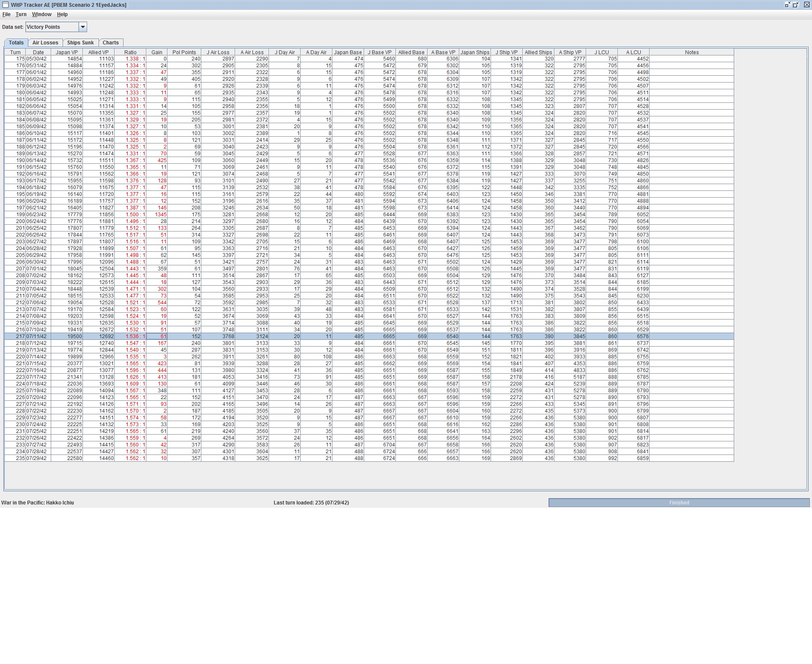
Task: Click Notes cell for turn 175
Action: pos(691,59)
